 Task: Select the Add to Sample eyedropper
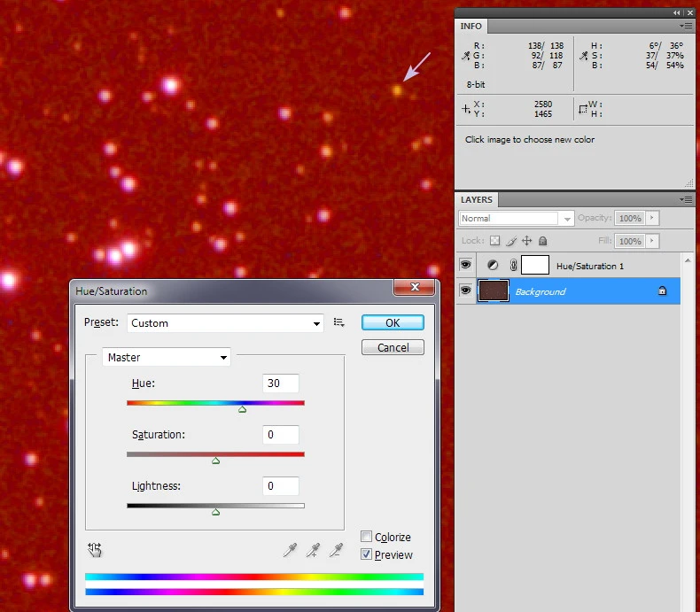(313, 551)
